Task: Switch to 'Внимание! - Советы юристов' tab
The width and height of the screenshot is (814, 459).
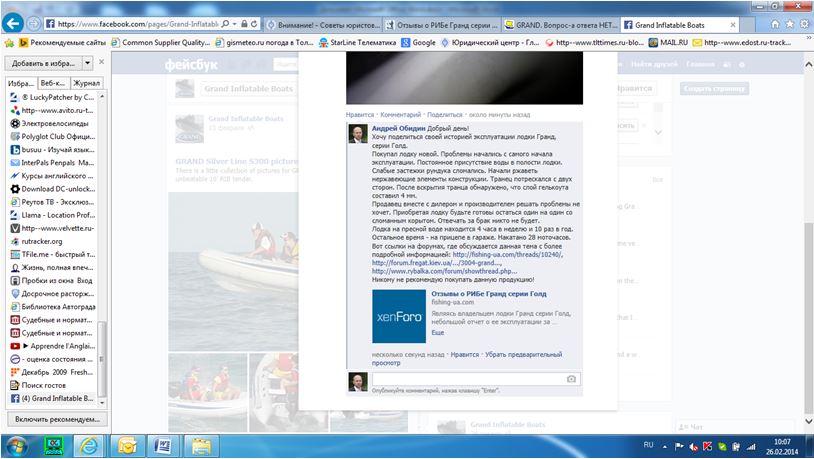Action: tap(323, 24)
